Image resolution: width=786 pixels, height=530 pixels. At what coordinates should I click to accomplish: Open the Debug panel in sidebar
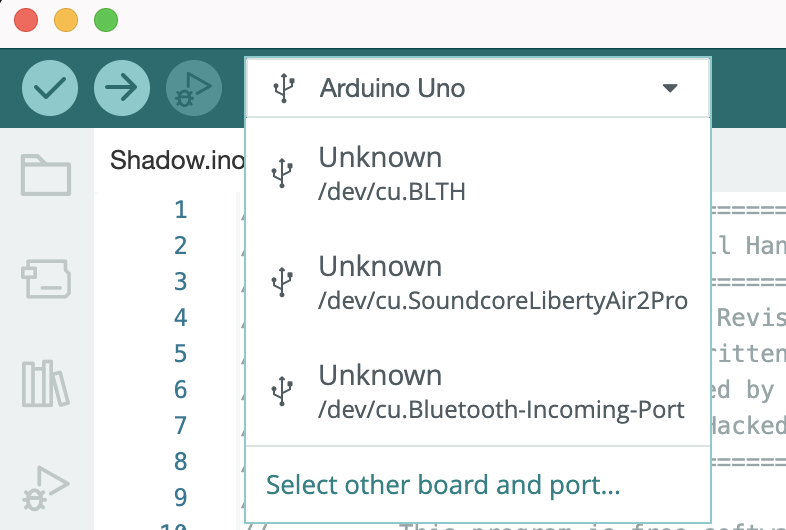[x=46, y=487]
